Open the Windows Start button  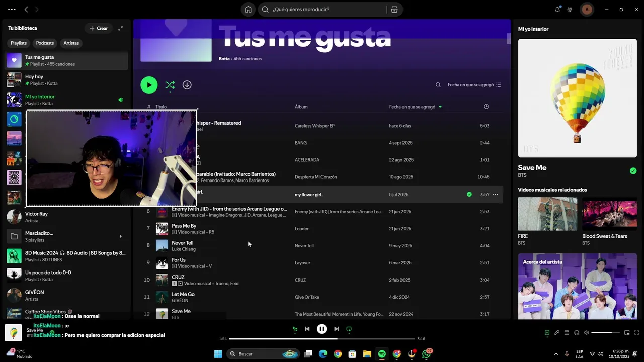click(x=218, y=354)
